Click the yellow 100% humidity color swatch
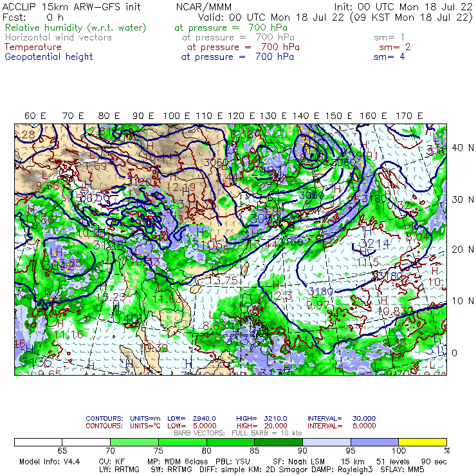 (x=423, y=442)
